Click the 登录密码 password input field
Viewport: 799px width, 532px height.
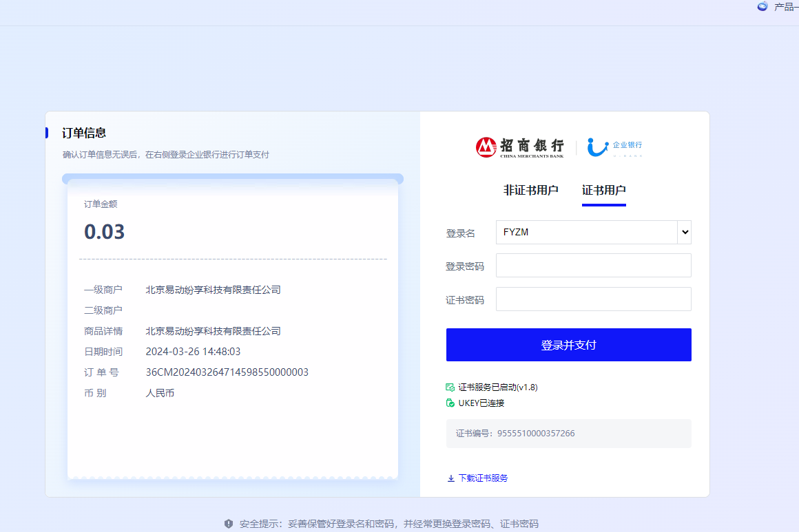592,265
